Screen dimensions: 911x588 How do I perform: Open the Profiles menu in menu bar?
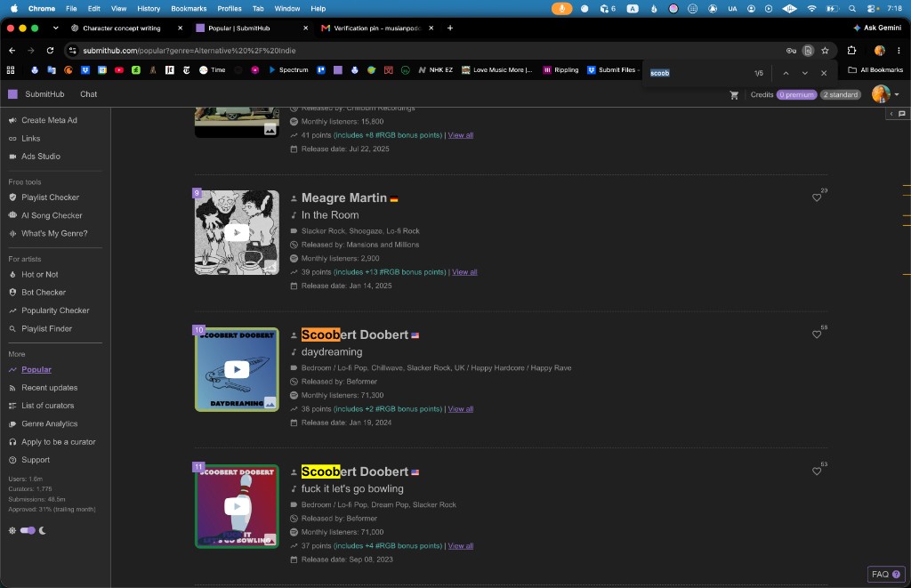229,9
